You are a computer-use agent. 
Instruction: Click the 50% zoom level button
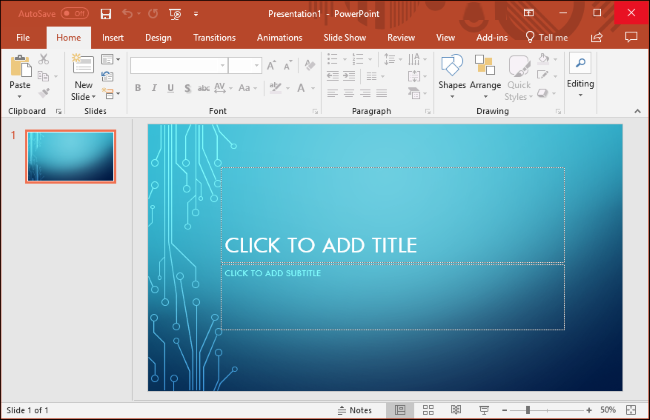(608, 410)
